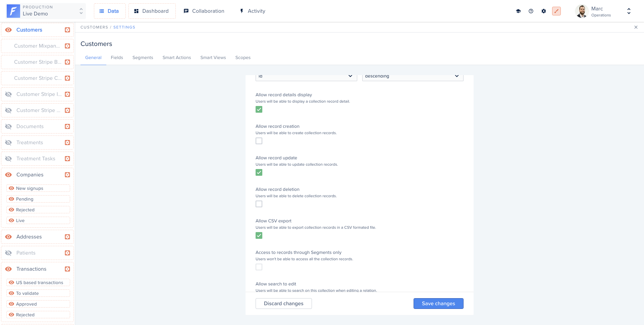Enable the Allow record creation checkbox

259,141
